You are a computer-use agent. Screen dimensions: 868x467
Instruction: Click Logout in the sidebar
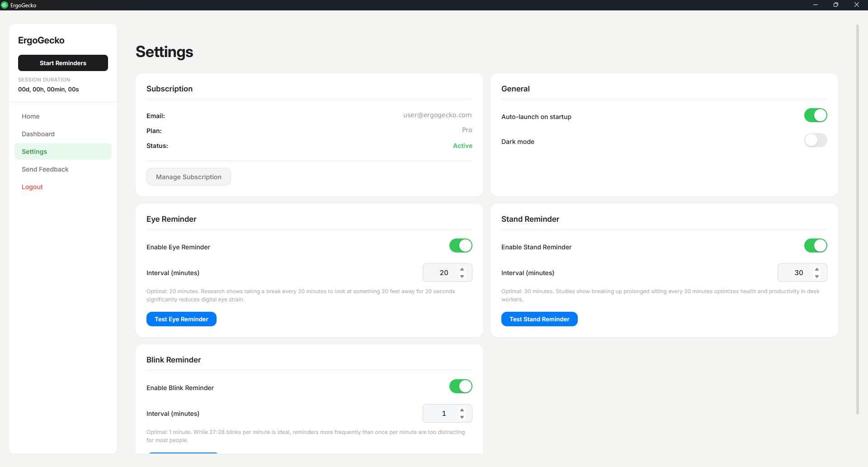click(32, 187)
